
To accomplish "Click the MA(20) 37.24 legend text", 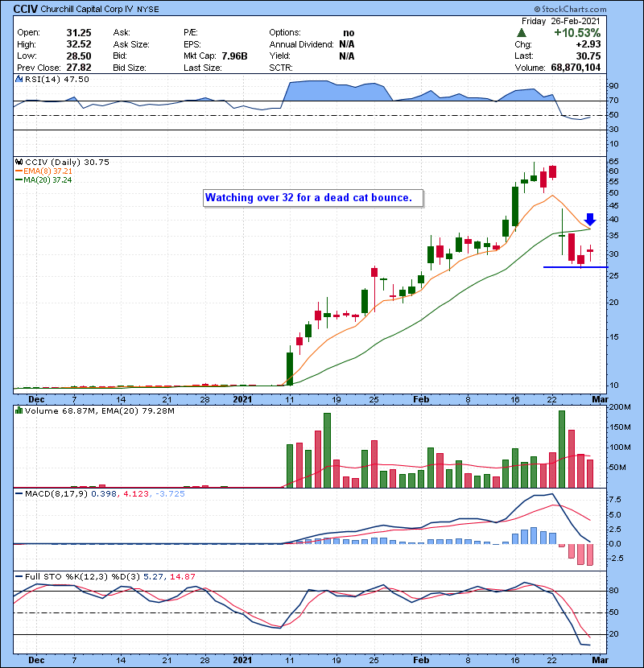I will pyautogui.click(x=47, y=180).
